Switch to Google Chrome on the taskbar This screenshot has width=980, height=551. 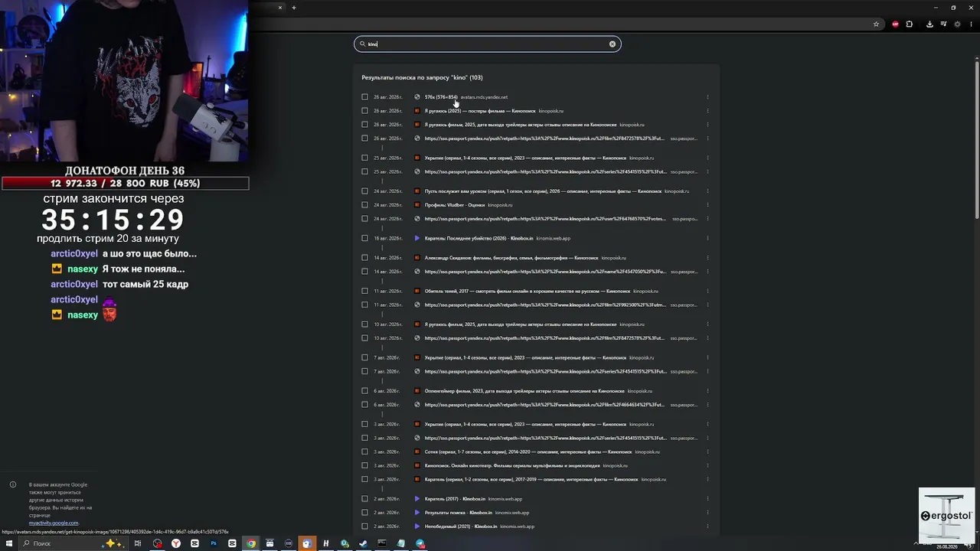tap(250, 543)
